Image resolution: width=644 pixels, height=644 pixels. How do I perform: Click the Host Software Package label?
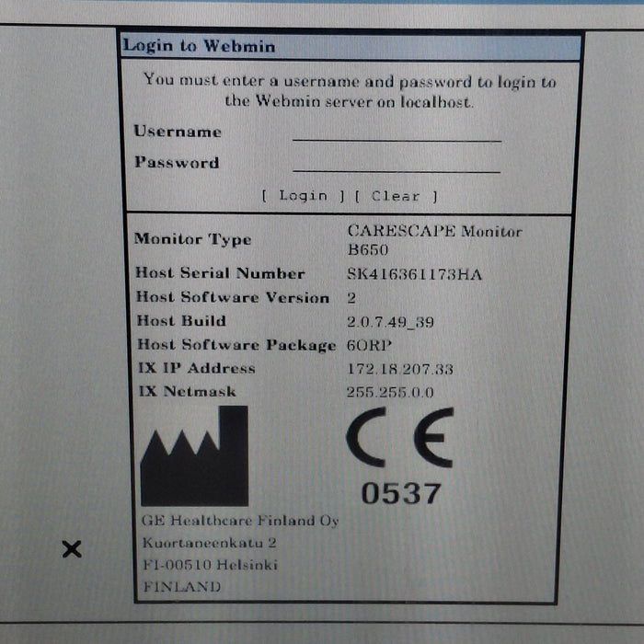tap(236, 345)
